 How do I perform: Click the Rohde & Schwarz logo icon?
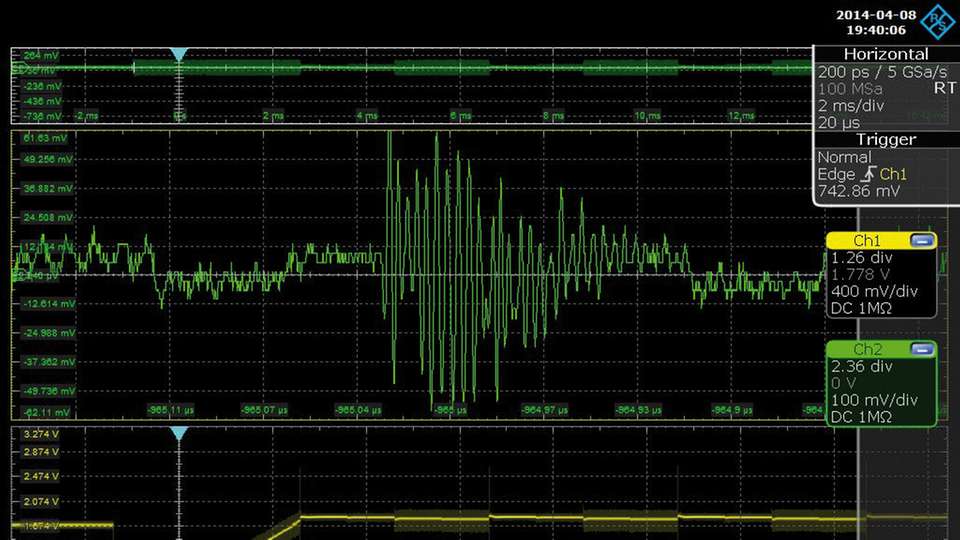937,21
